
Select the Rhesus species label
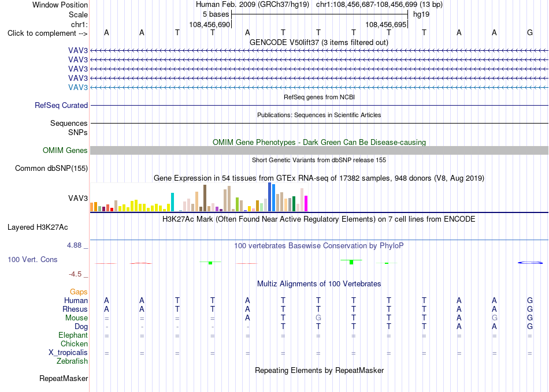click(75, 309)
